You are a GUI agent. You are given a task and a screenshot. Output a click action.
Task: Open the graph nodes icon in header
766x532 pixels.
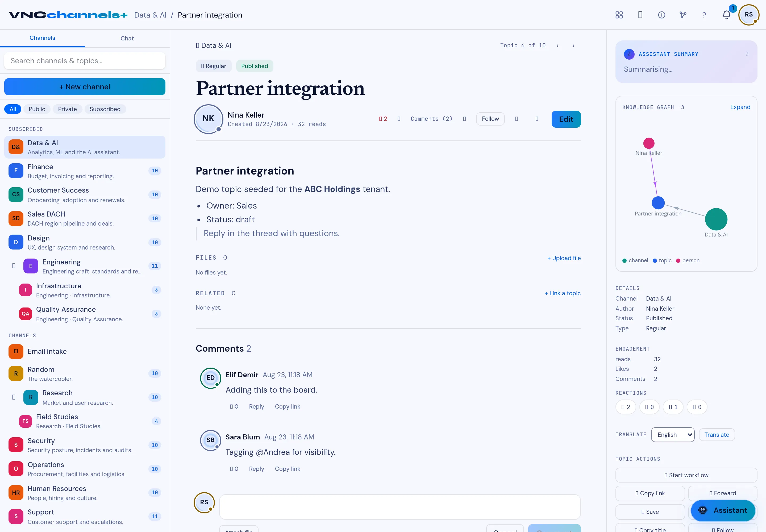(683, 15)
